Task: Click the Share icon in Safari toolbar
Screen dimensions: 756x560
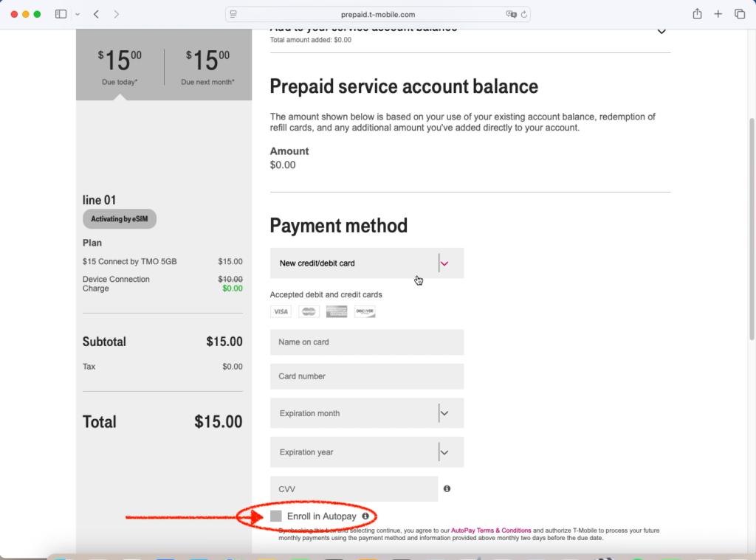Action: coord(697,14)
